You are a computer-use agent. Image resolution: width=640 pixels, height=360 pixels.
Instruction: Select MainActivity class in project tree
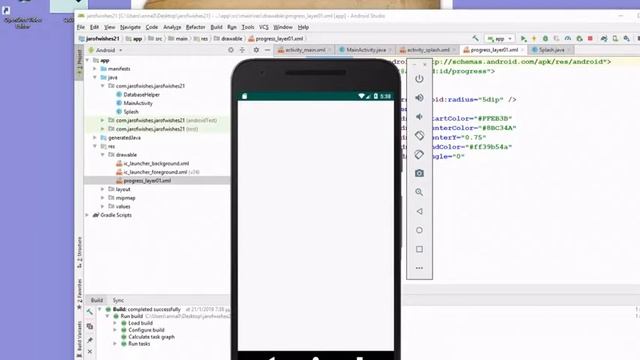click(x=138, y=103)
